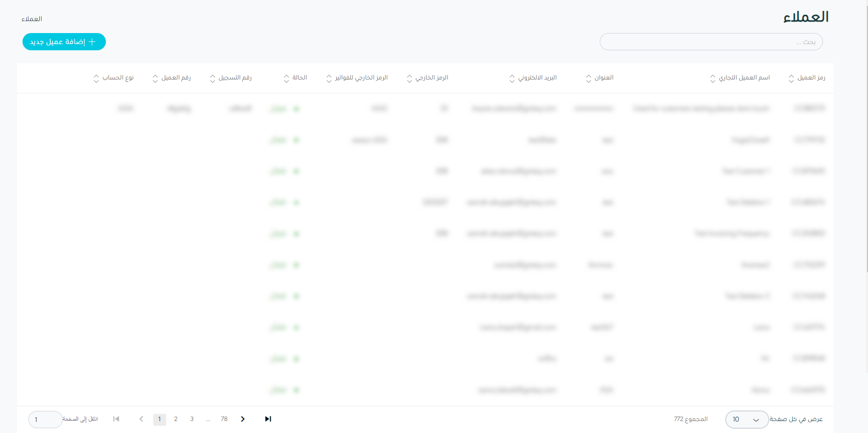Open the rows per page dropdown
Image resolution: width=868 pixels, height=433 pixels.
tap(746, 420)
